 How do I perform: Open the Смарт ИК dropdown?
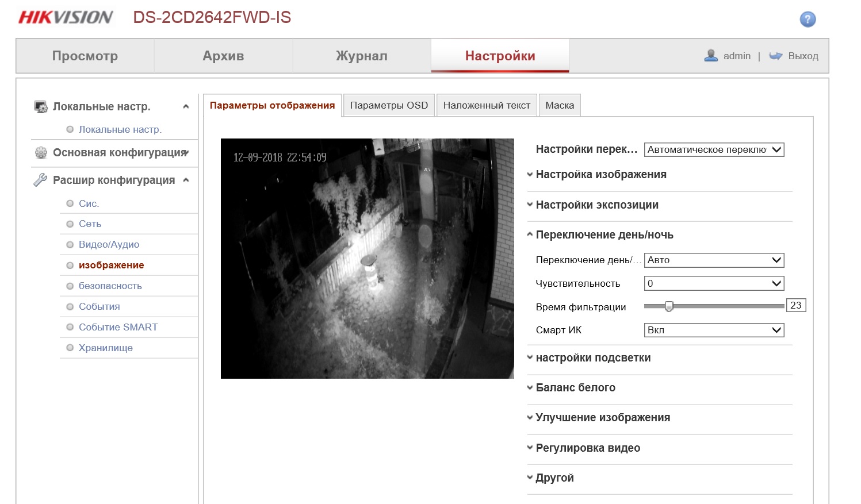pos(714,330)
